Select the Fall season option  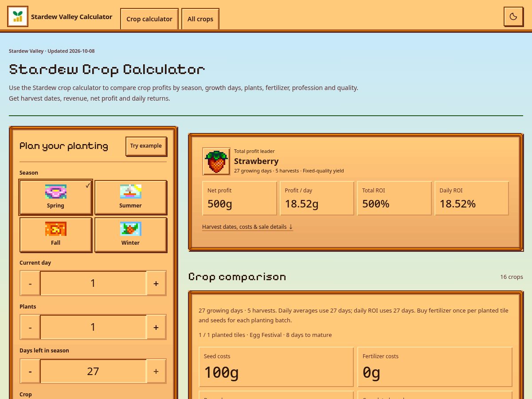click(55, 235)
